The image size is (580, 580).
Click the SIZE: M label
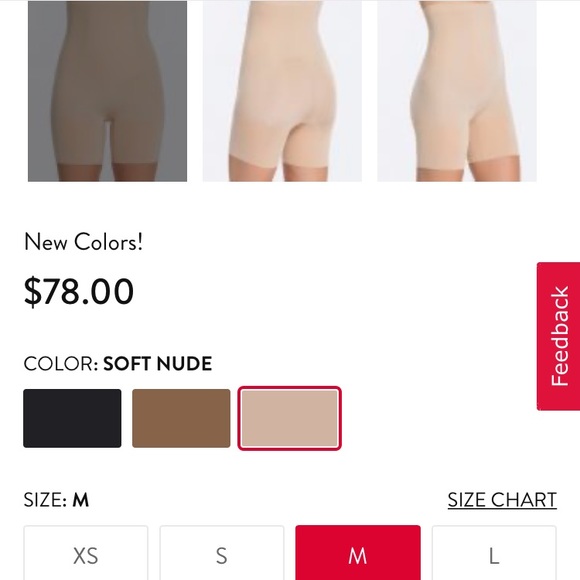click(x=56, y=500)
